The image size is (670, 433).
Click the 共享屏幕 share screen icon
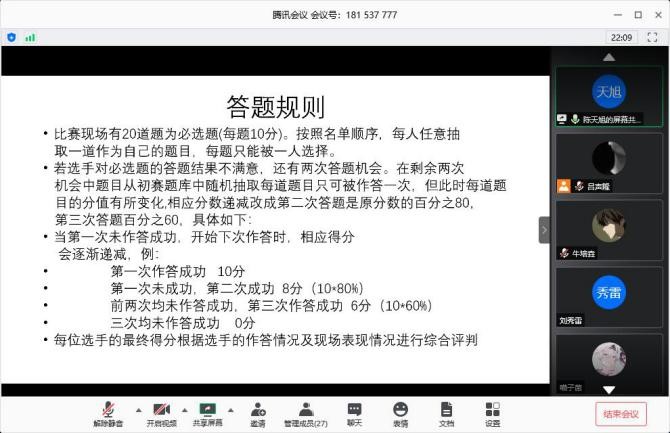[x=208, y=411]
